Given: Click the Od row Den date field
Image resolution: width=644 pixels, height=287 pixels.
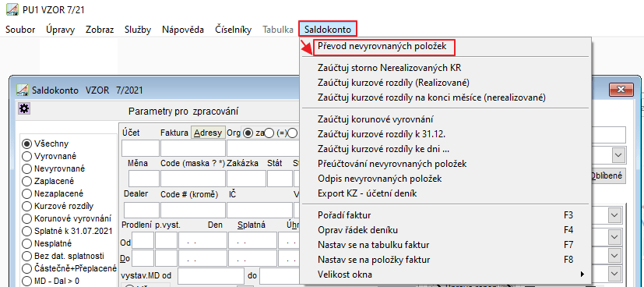Looking at the screenshot, I should (x=203, y=240).
